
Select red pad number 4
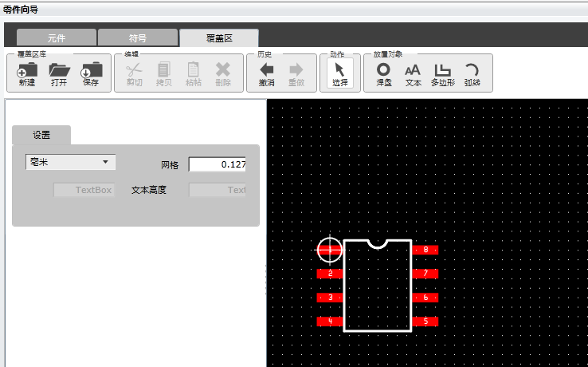pos(330,322)
